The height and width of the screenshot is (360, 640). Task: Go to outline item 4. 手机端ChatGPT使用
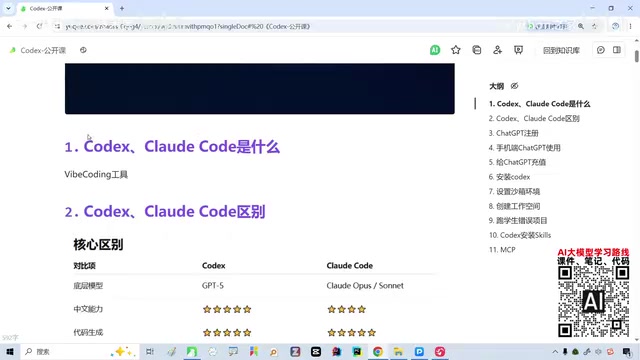point(524,148)
